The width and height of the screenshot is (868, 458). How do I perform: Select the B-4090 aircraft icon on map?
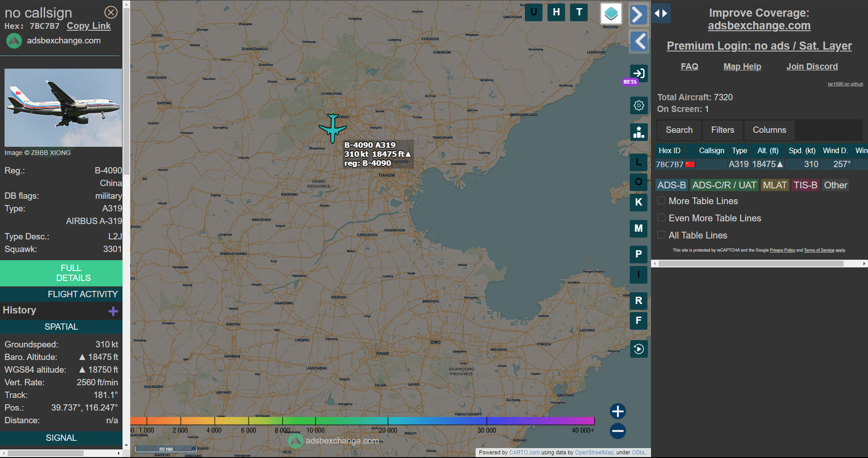(x=333, y=128)
